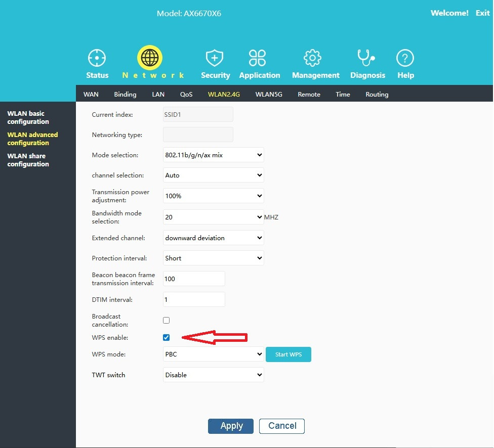Open the Application four-leaf icon
Image resolution: width=494 pixels, height=448 pixels.
[x=258, y=58]
